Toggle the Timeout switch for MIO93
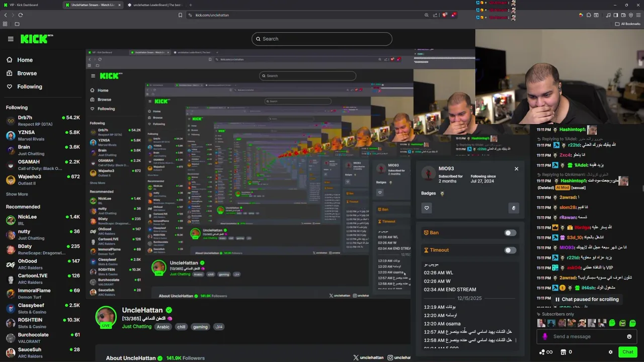 click(510, 250)
